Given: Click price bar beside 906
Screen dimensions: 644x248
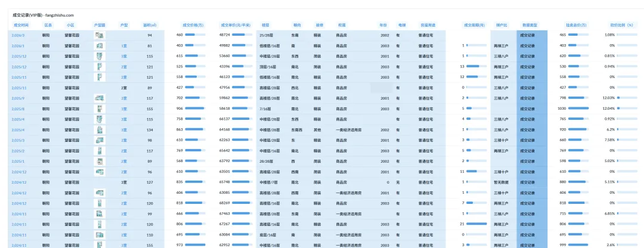Looking at the screenshot, I should [195, 109].
